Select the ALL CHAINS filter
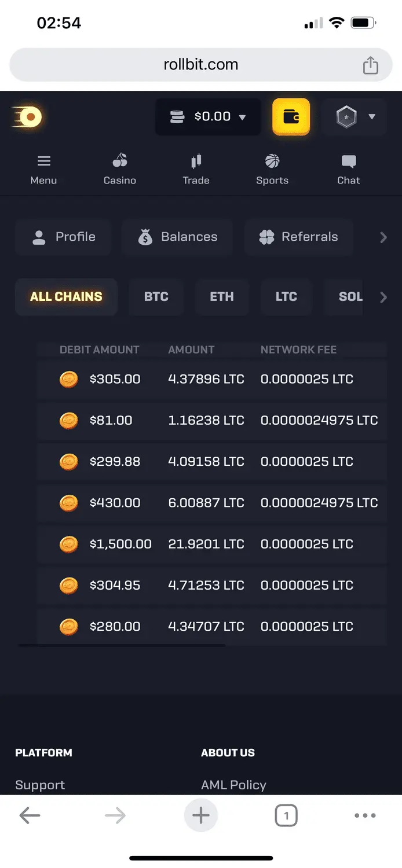This screenshot has width=402, height=868. tap(66, 297)
